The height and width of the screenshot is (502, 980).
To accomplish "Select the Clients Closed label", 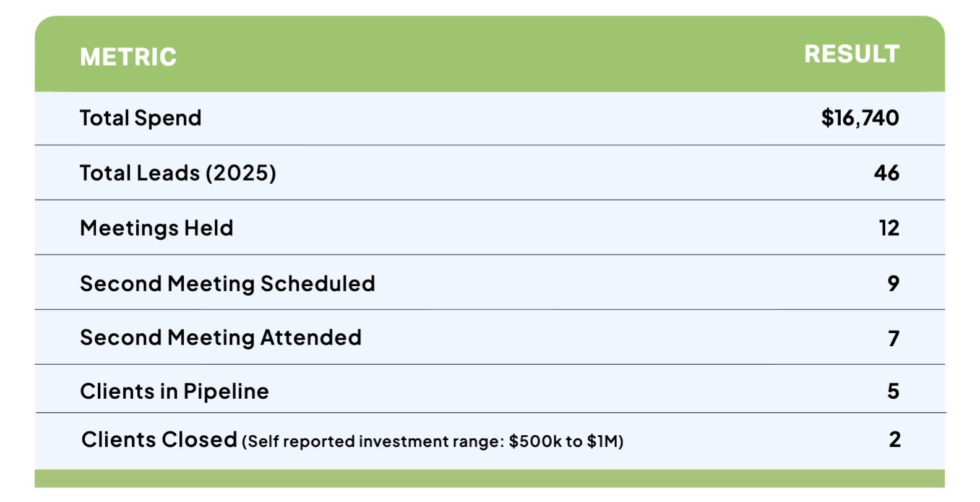I will [159, 440].
